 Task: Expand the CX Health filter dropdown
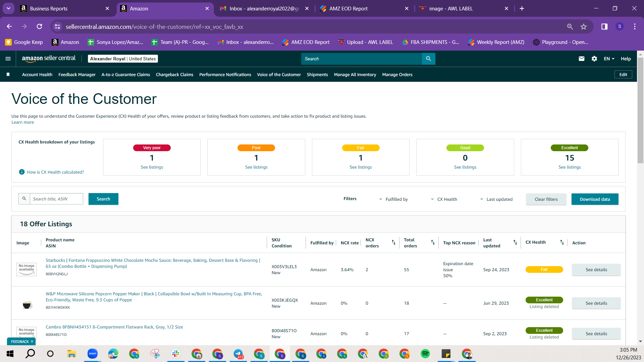click(444, 199)
